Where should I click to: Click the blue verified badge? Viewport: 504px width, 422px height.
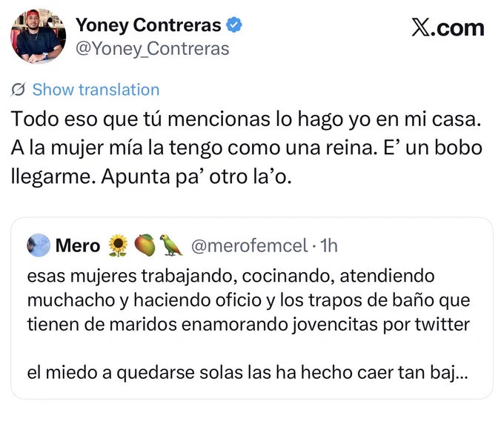click(x=234, y=24)
